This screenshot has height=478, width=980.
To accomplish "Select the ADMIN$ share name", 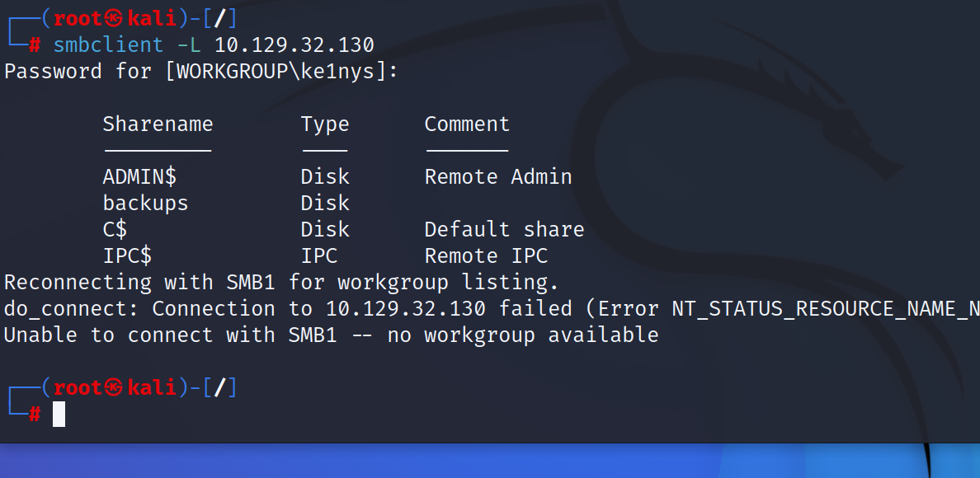I will 139,176.
